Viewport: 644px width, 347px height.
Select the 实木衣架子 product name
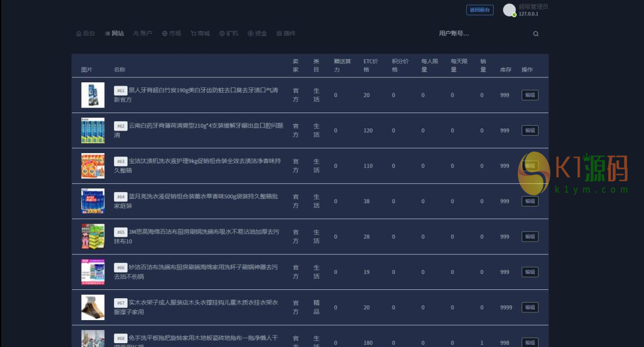click(196, 307)
